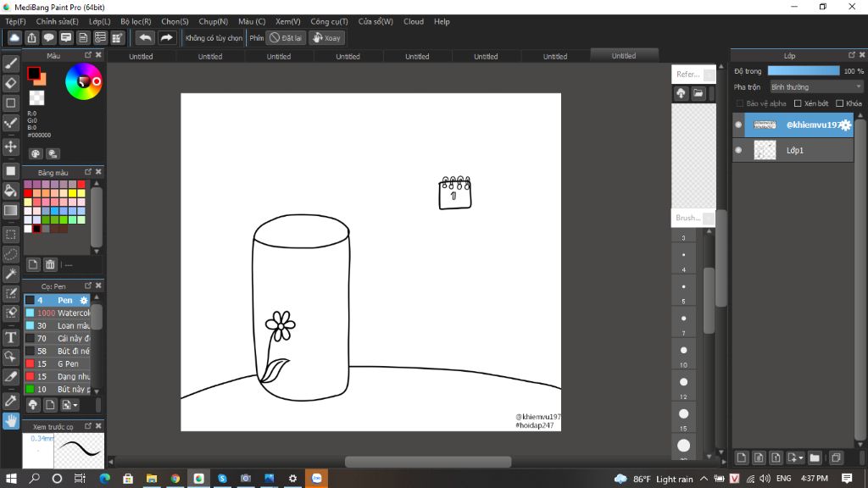Select transparent color swatch
The width and height of the screenshot is (868, 488).
36,98
